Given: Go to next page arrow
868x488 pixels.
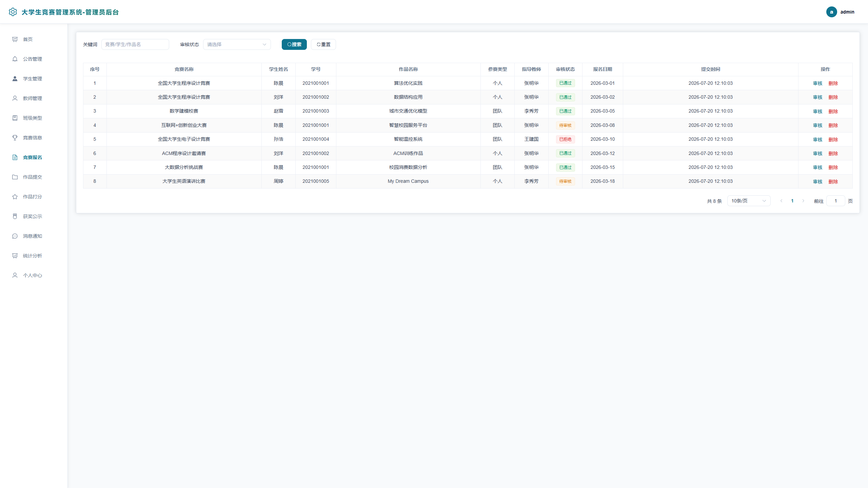Looking at the screenshot, I should [803, 201].
